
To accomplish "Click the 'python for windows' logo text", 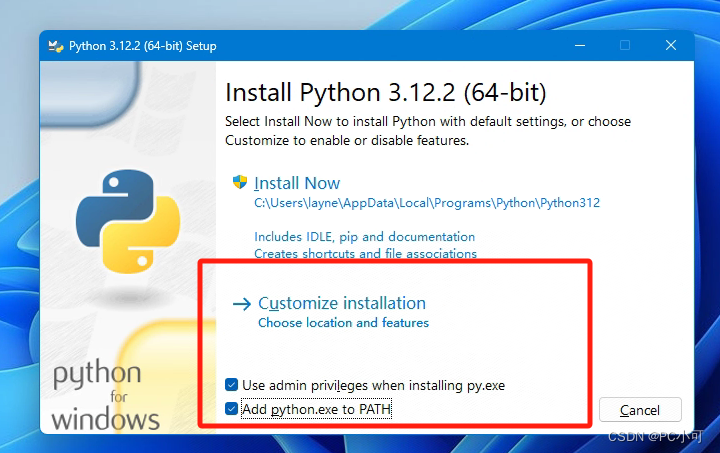I will click(x=105, y=397).
